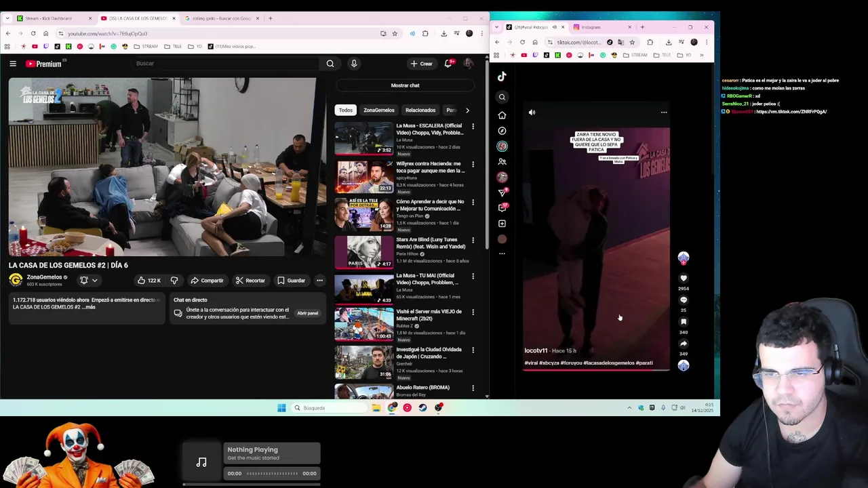Viewport: 868px width, 488px height.
Task: Click the YouTube Premium logo
Action: tap(44, 64)
